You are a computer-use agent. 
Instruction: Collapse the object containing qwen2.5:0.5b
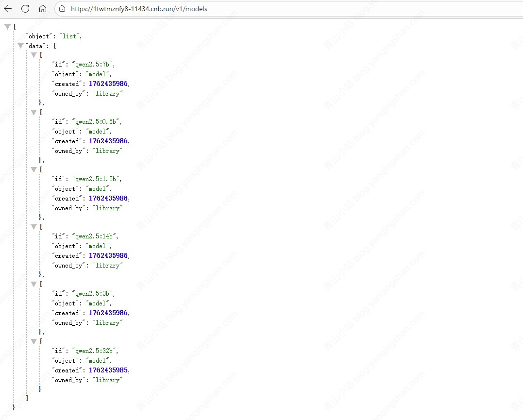click(x=34, y=112)
